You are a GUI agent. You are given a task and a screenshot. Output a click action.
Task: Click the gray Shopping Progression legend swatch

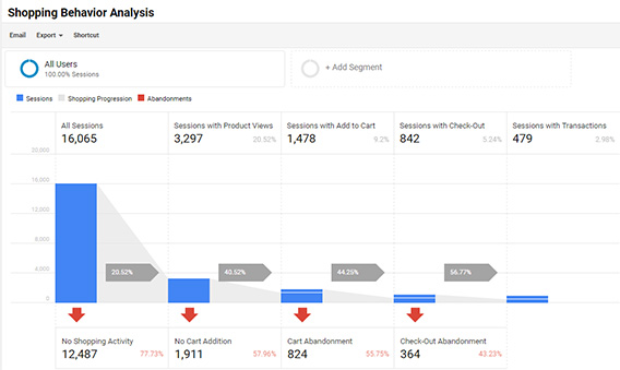click(x=61, y=98)
